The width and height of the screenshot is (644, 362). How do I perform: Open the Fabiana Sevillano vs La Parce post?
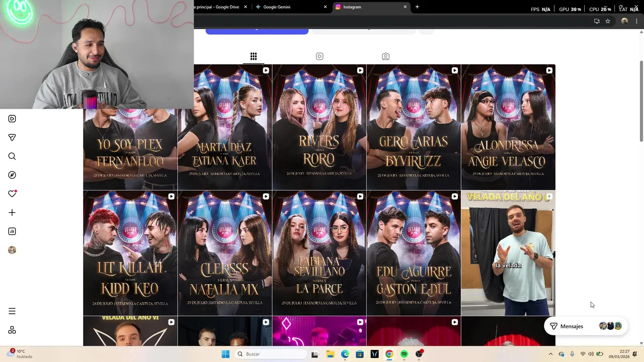coord(319,253)
